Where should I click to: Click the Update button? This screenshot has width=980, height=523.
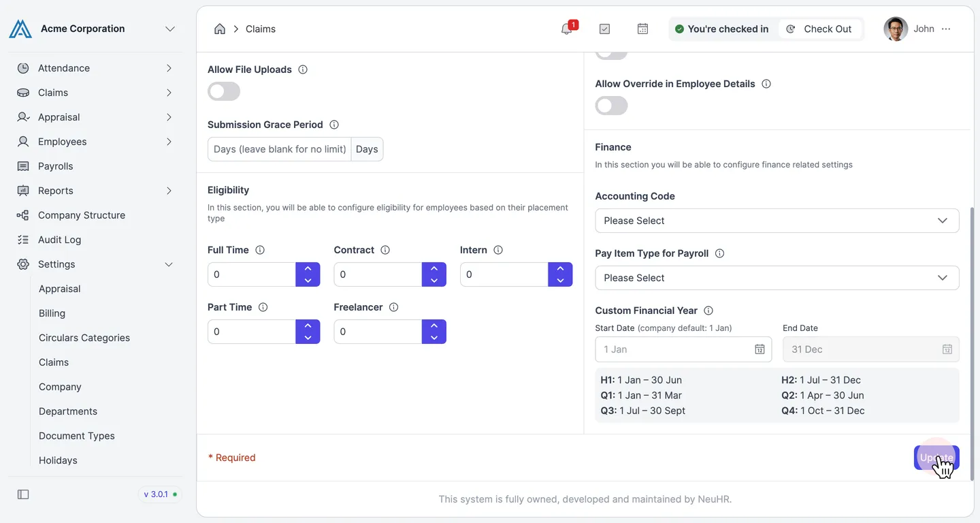tap(936, 458)
